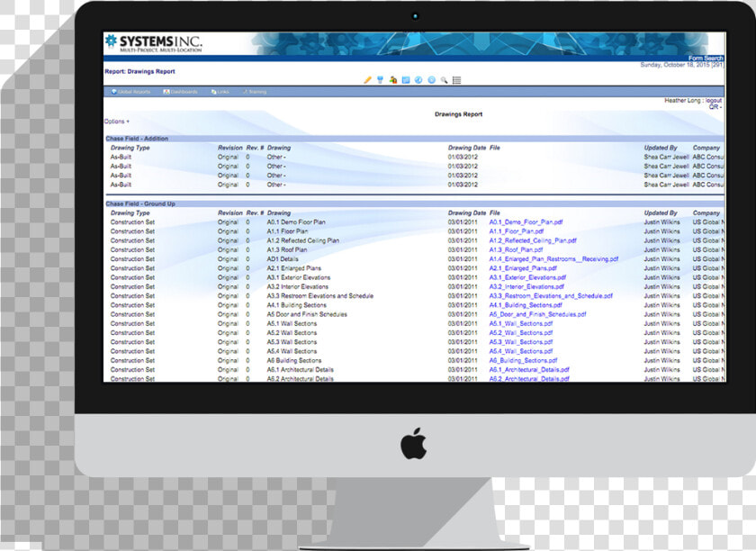Open the A6.1_Architectural_Details.pdf link

[x=529, y=370]
